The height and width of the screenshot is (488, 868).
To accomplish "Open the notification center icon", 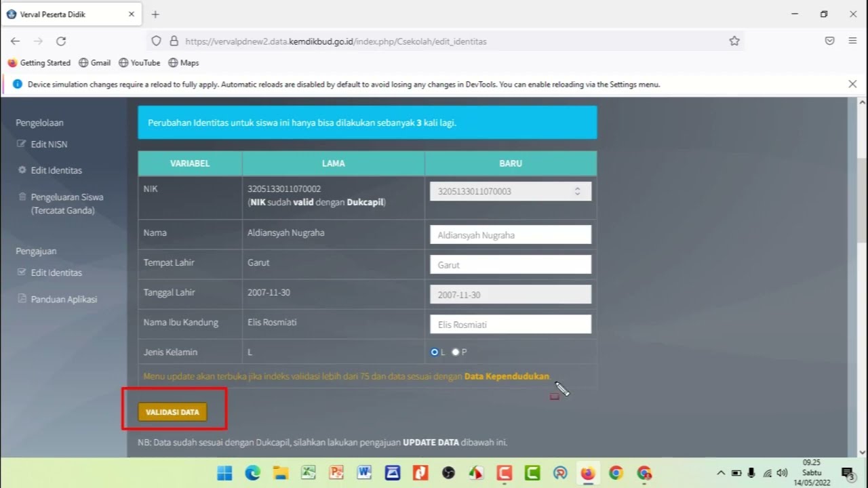I will (x=848, y=472).
